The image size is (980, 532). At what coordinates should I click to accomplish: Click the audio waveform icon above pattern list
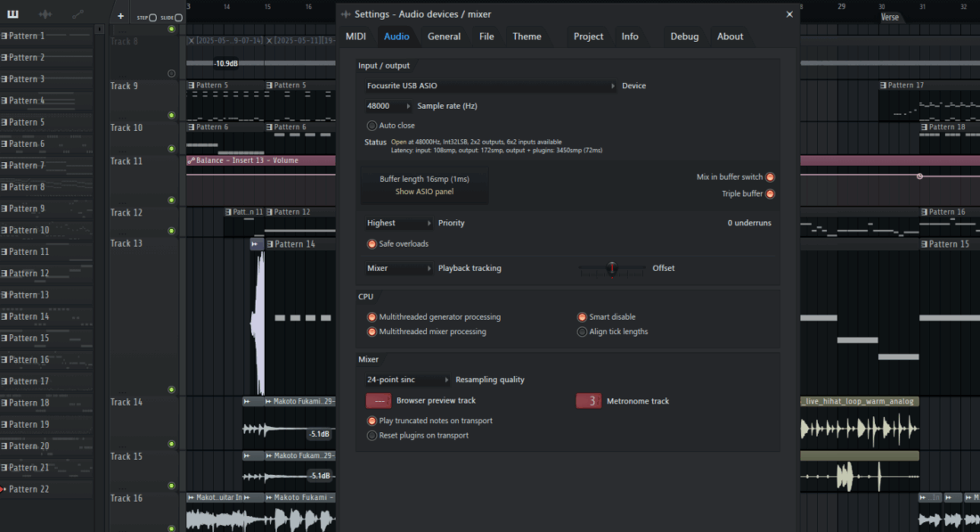[x=45, y=15]
